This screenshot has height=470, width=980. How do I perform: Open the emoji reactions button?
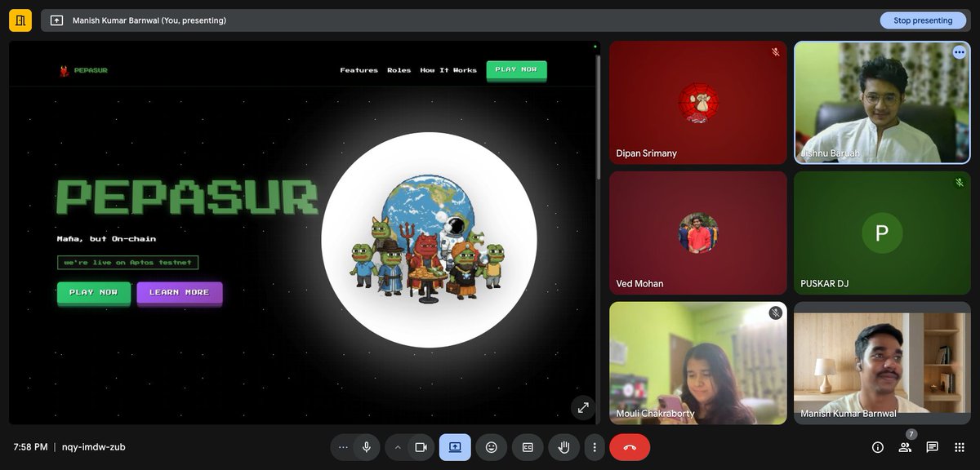coord(491,447)
